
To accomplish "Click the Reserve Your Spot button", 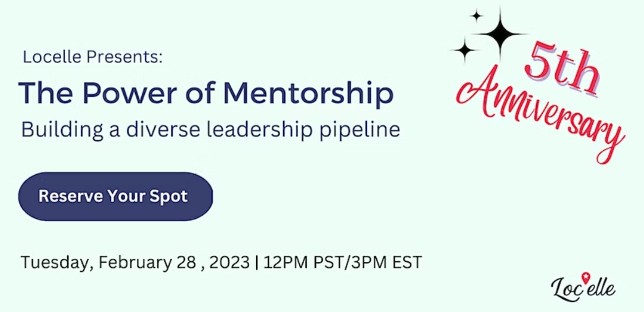I will 115,196.
